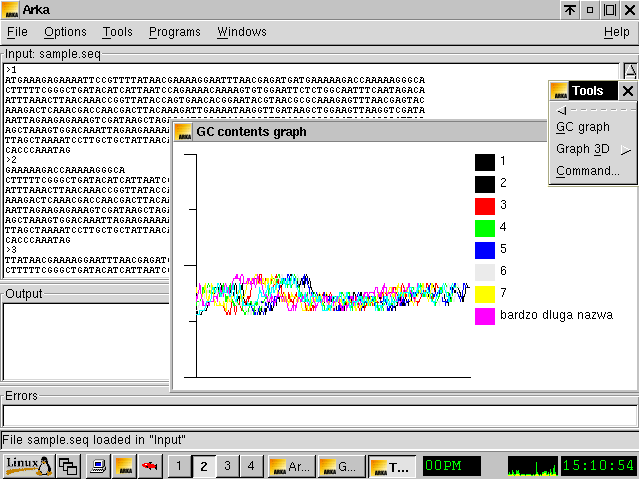The height and width of the screenshot is (479, 639).
Task: Launch the terminal computer icon in taskbar
Action: [x=98, y=466]
